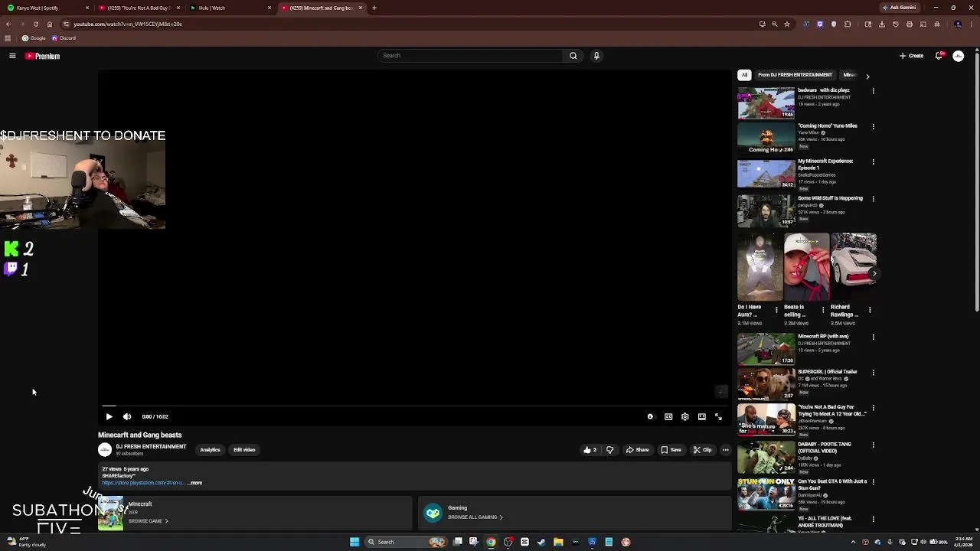Select the All filter chip
This screenshot has width=980, height=551.
tap(744, 75)
